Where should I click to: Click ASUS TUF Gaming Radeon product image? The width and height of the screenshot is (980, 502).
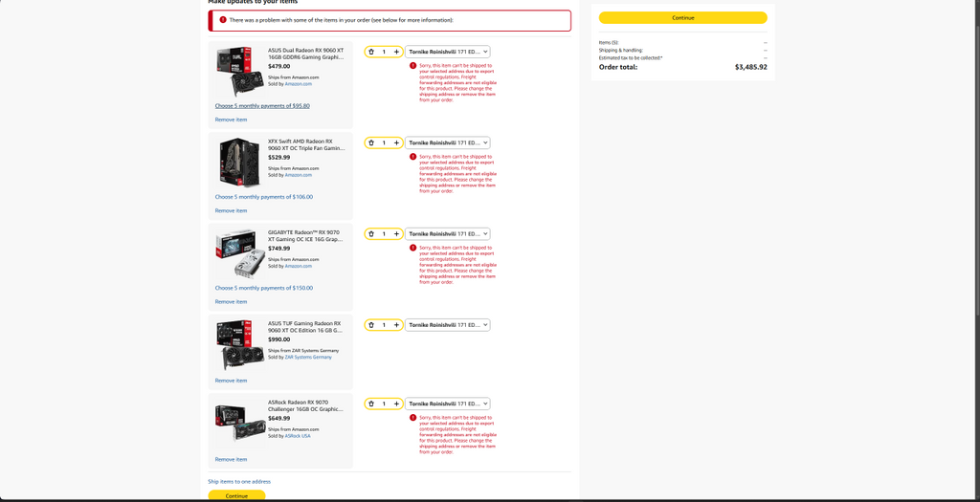click(239, 344)
